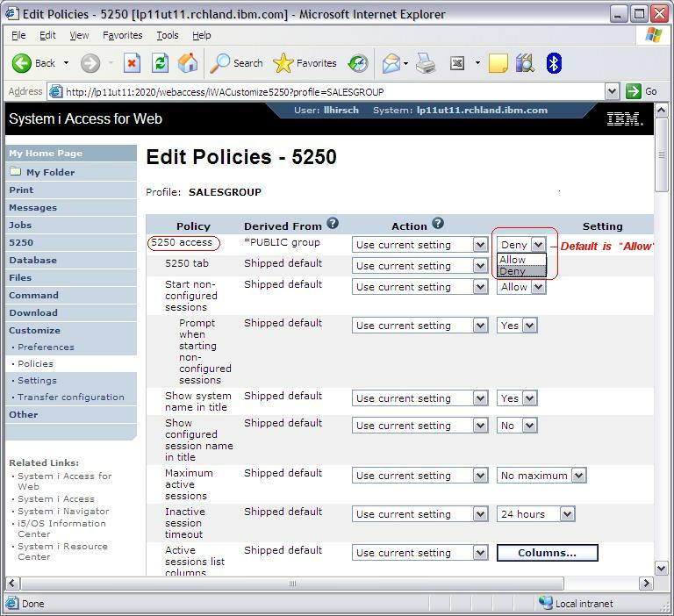
Task: Open Transfer configuration link
Action: [71, 398]
